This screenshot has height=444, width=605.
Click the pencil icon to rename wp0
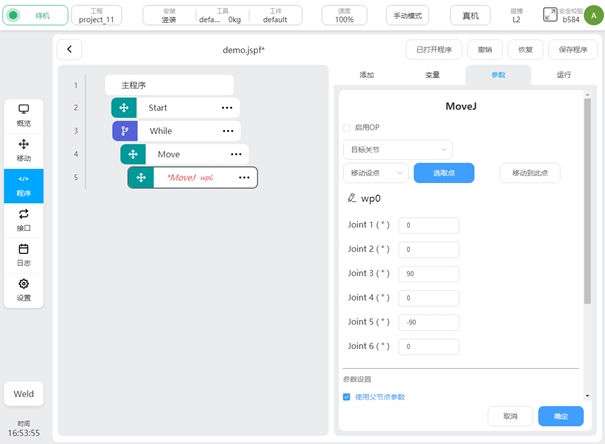(351, 198)
